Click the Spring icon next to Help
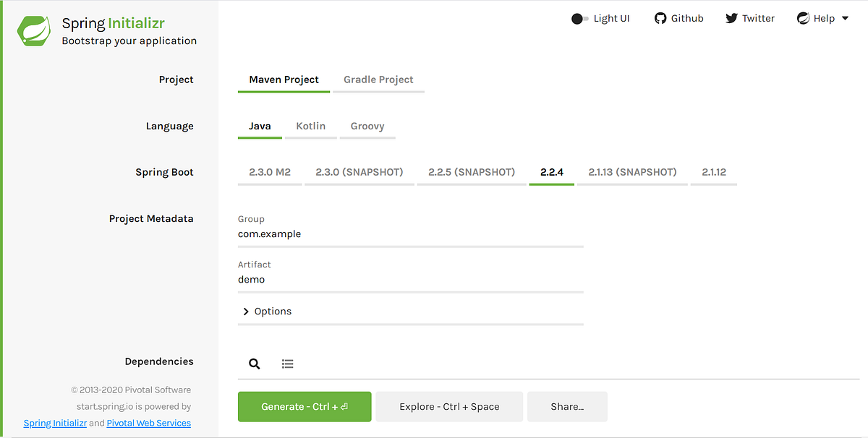 [803, 18]
